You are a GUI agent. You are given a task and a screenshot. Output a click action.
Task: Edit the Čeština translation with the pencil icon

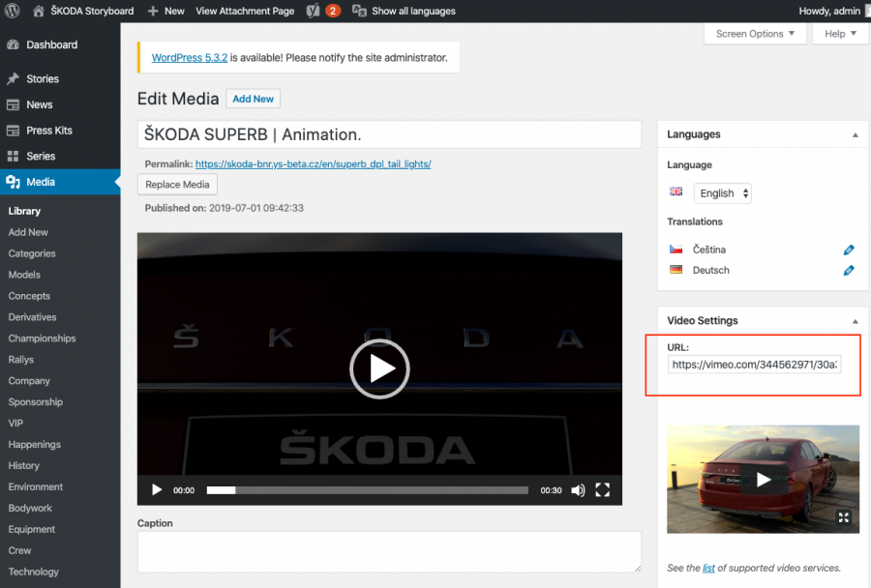848,250
